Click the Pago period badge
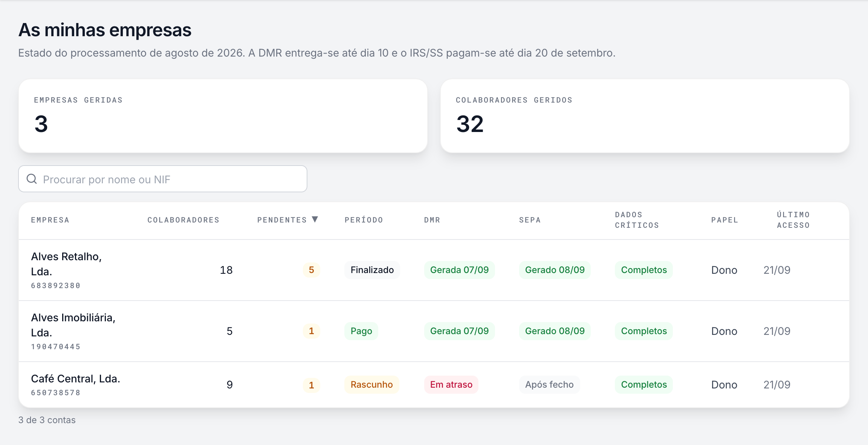Viewport: 868px width, 445px height. tap(361, 331)
